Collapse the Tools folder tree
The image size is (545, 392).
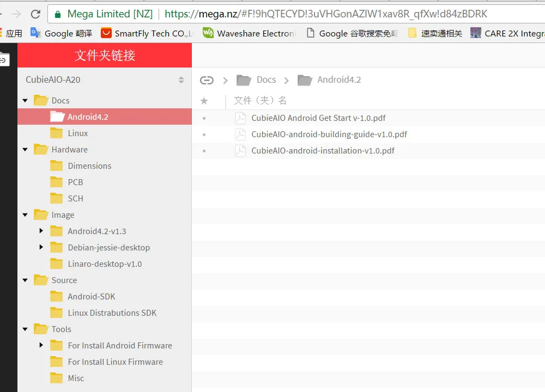click(x=25, y=329)
